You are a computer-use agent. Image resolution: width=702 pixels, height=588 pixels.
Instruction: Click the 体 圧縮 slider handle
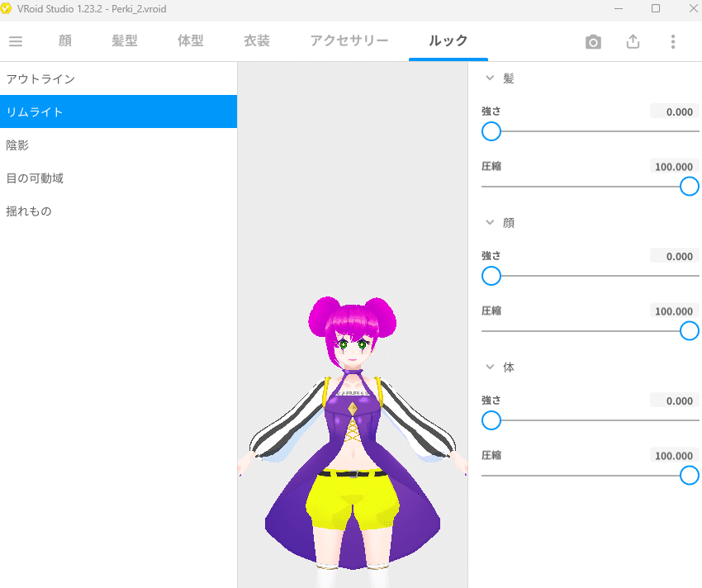(689, 476)
